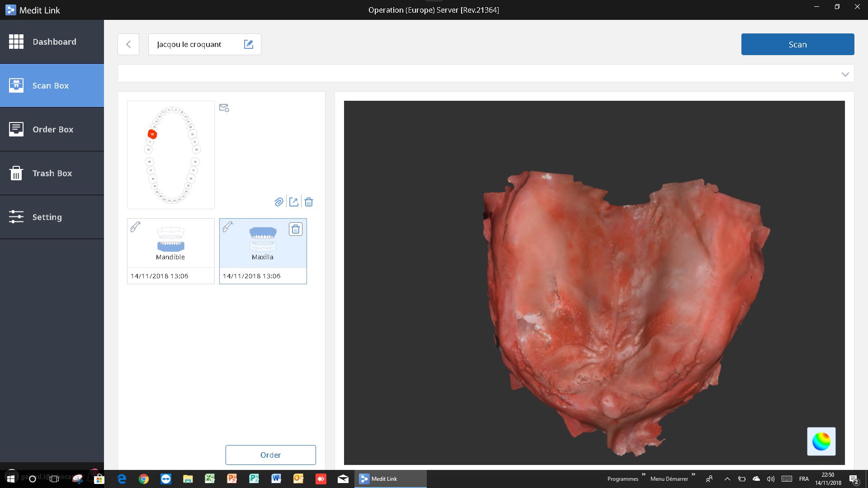Select tooth 26 on the chart
This screenshot has width=868, height=488.
click(x=193, y=134)
